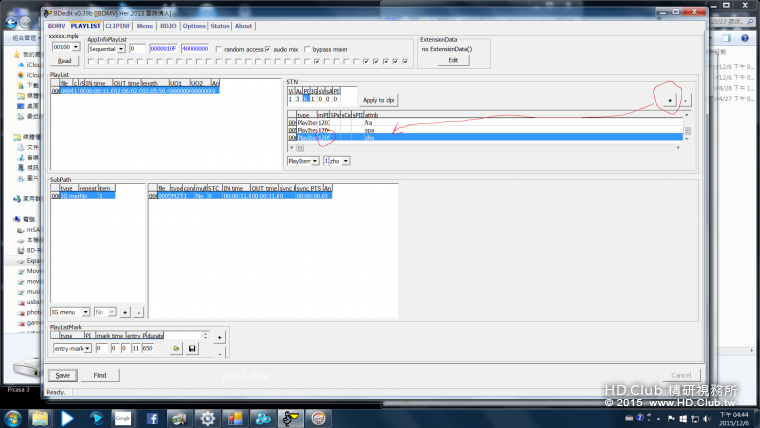
Task: Click the Apply to clpi button
Action: click(379, 100)
